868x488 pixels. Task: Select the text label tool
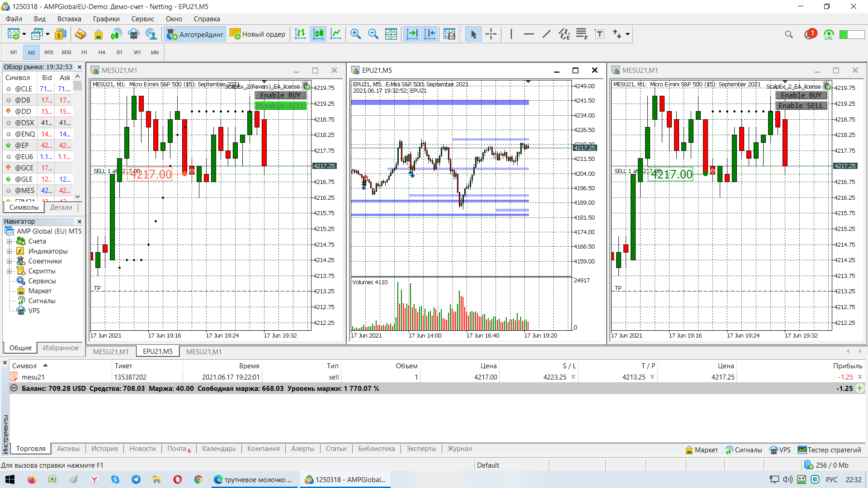point(599,34)
